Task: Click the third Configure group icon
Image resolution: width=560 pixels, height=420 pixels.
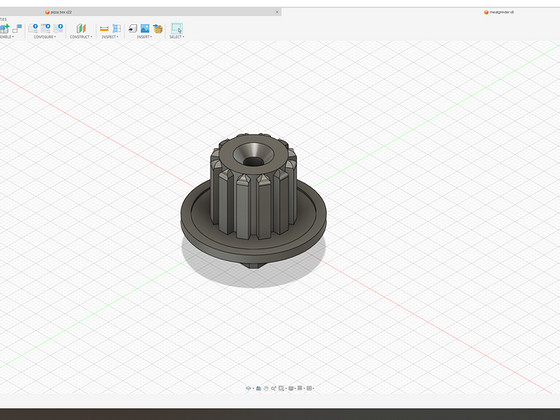Action: click(58, 29)
